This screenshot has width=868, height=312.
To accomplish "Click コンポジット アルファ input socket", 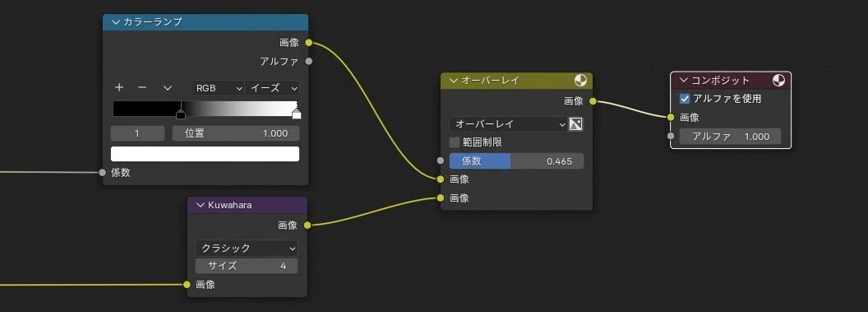I will tap(671, 136).
